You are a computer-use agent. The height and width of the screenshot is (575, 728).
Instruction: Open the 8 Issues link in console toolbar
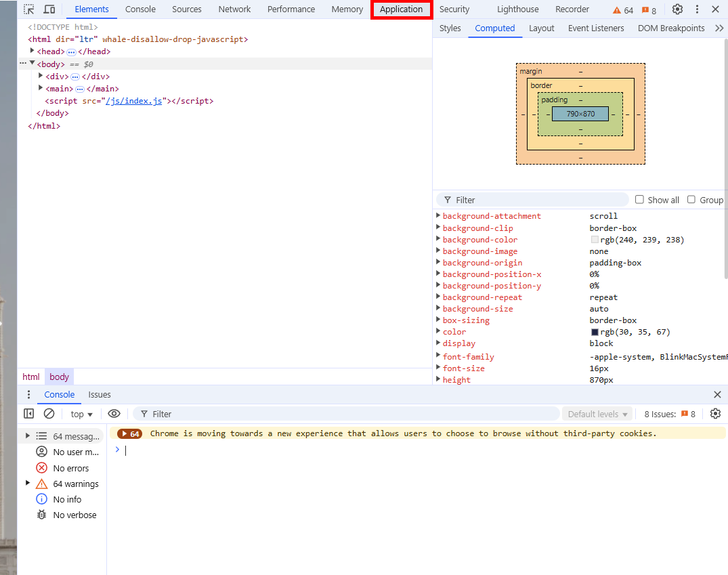coord(669,414)
